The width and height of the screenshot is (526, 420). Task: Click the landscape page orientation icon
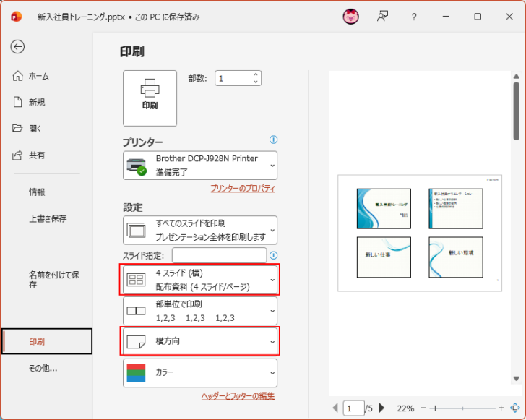click(x=136, y=342)
